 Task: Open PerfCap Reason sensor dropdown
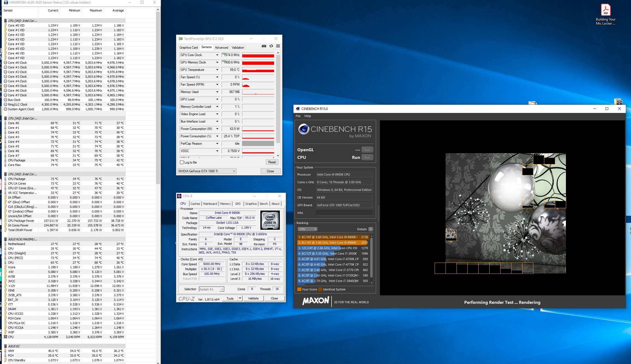click(x=217, y=144)
